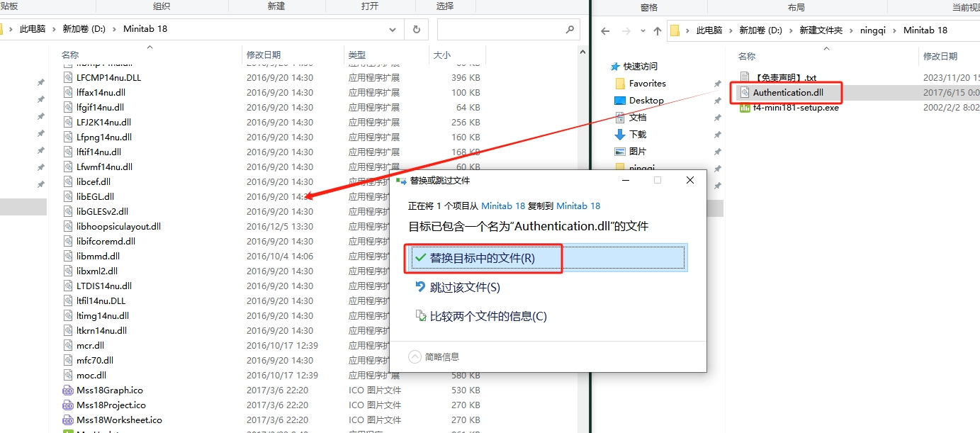This screenshot has height=433, width=980.
Task: Close the 替换或跳过文件 dialog
Action: click(x=690, y=180)
